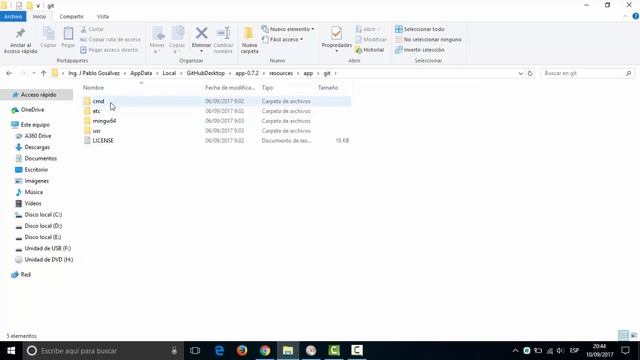Open Firefox from the taskbar
The width and height of the screenshot is (640, 360).
click(242, 351)
